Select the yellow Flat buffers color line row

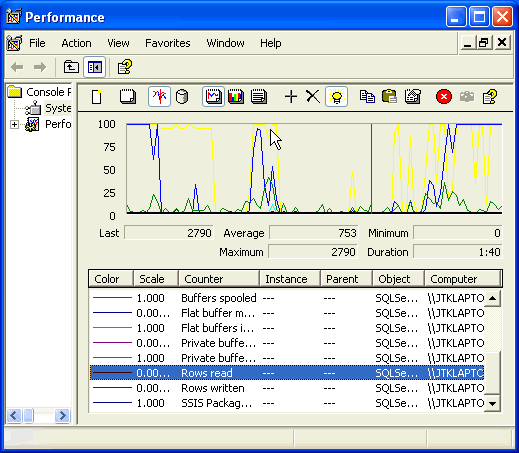tap(287, 328)
